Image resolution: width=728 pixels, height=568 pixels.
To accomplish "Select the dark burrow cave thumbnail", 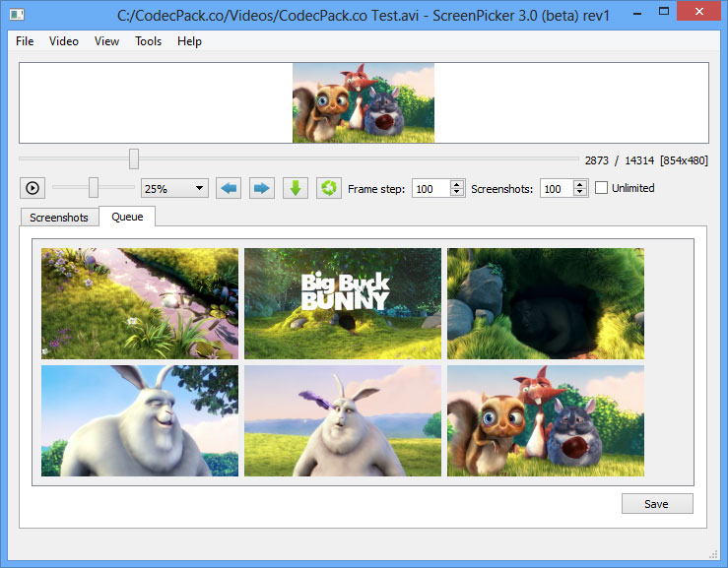I will click(x=546, y=303).
